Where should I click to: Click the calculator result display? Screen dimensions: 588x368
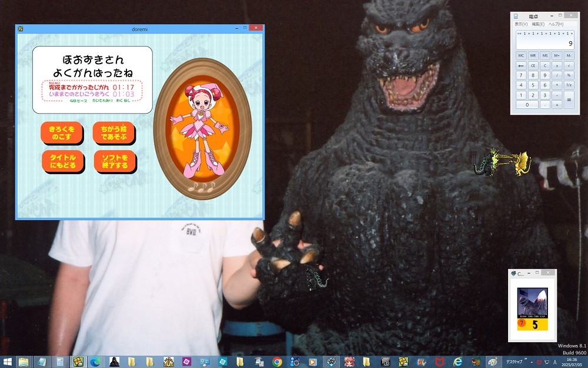(x=545, y=40)
